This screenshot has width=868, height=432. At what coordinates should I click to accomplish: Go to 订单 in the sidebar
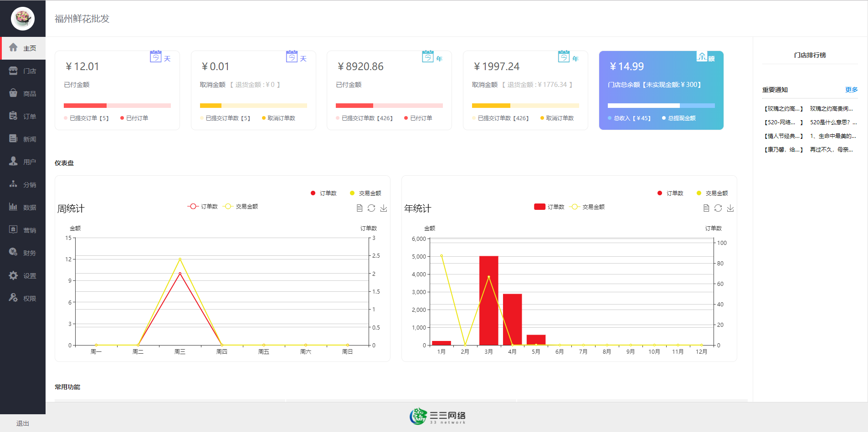[x=23, y=117]
